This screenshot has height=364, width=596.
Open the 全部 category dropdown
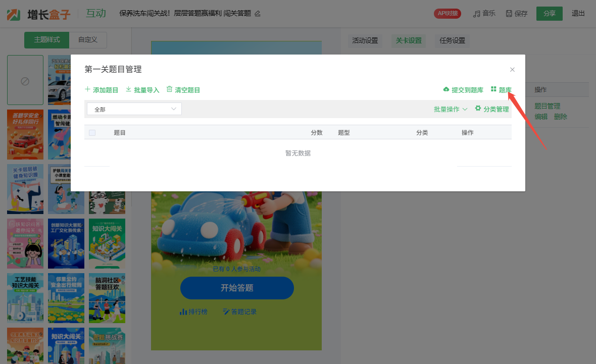click(x=134, y=109)
